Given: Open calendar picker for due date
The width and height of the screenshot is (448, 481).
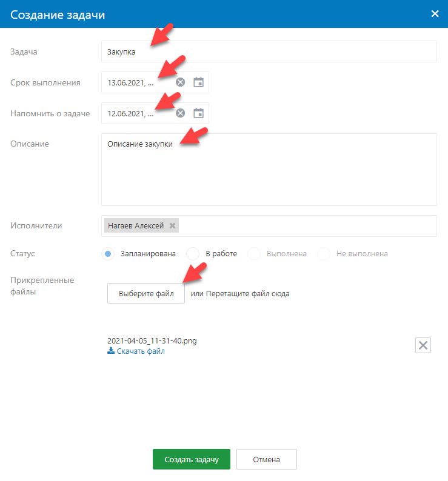Looking at the screenshot, I should (x=198, y=82).
